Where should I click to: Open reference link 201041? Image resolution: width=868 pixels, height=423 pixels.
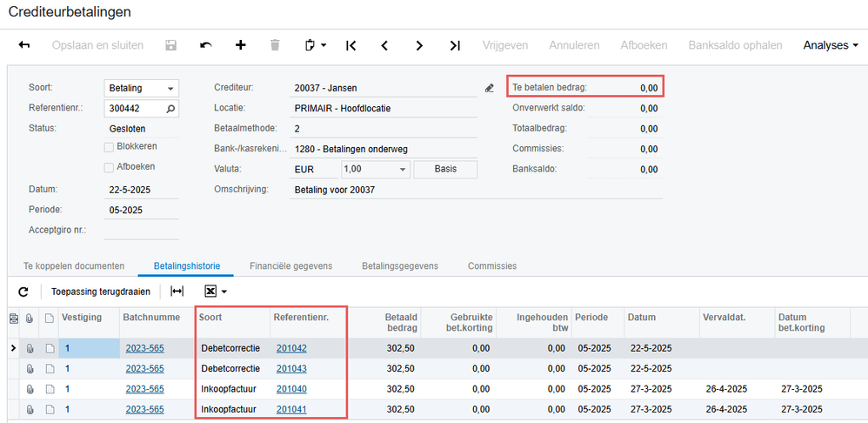pos(291,410)
